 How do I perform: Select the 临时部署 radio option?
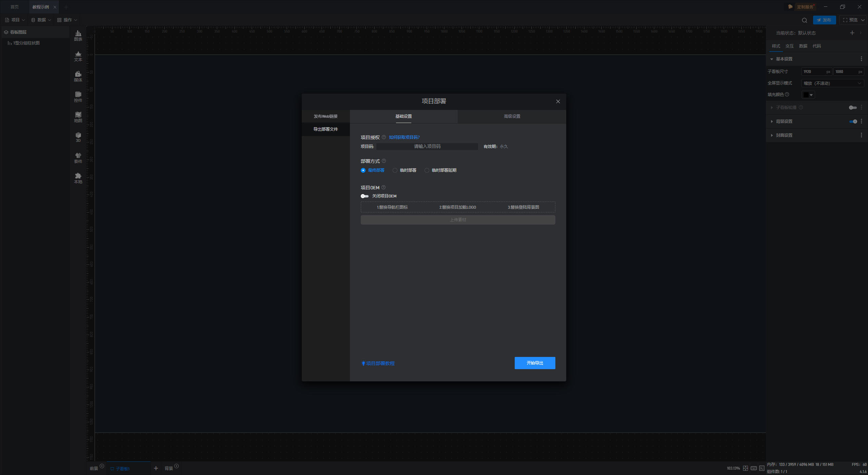(395, 170)
